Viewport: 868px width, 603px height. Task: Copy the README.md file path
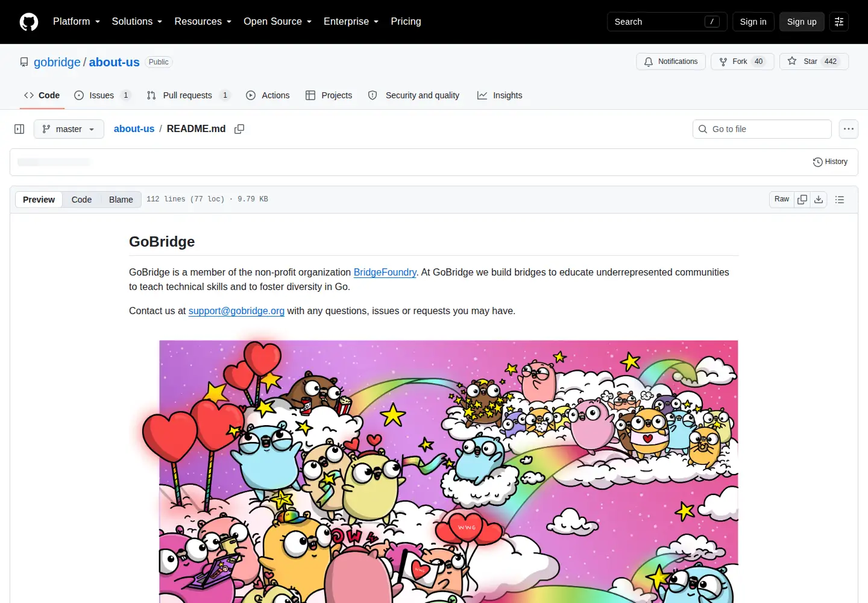click(x=239, y=129)
